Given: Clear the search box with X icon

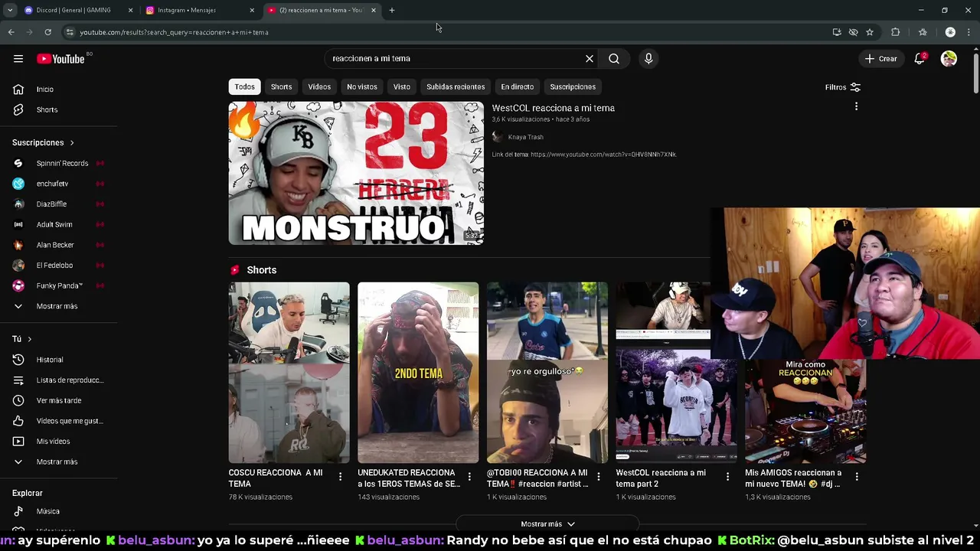Looking at the screenshot, I should [x=590, y=59].
